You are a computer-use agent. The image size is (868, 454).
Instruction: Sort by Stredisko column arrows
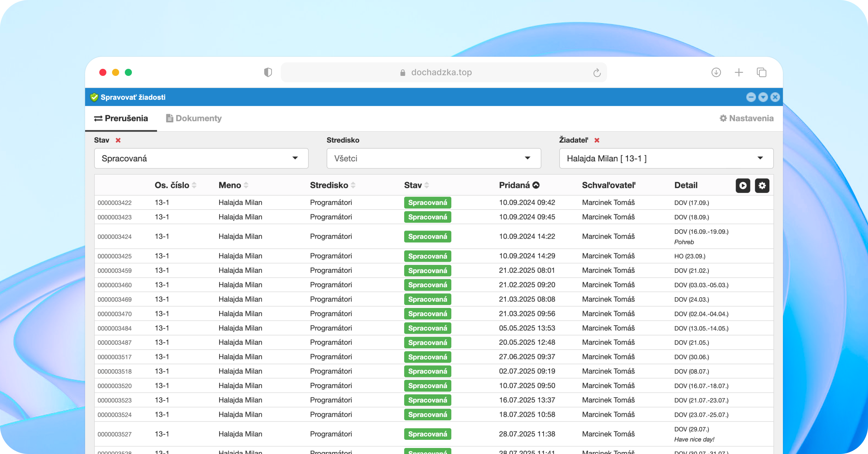click(x=353, y=185)
